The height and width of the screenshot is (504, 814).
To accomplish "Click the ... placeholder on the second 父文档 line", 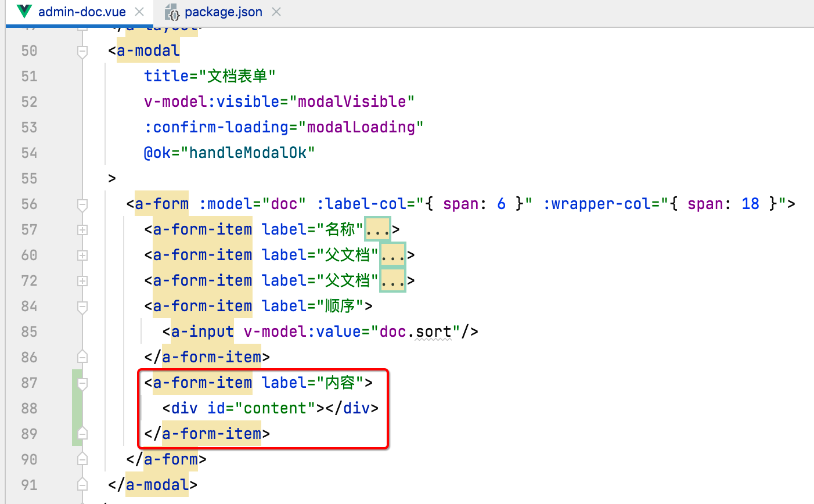I will click(392, 280).
